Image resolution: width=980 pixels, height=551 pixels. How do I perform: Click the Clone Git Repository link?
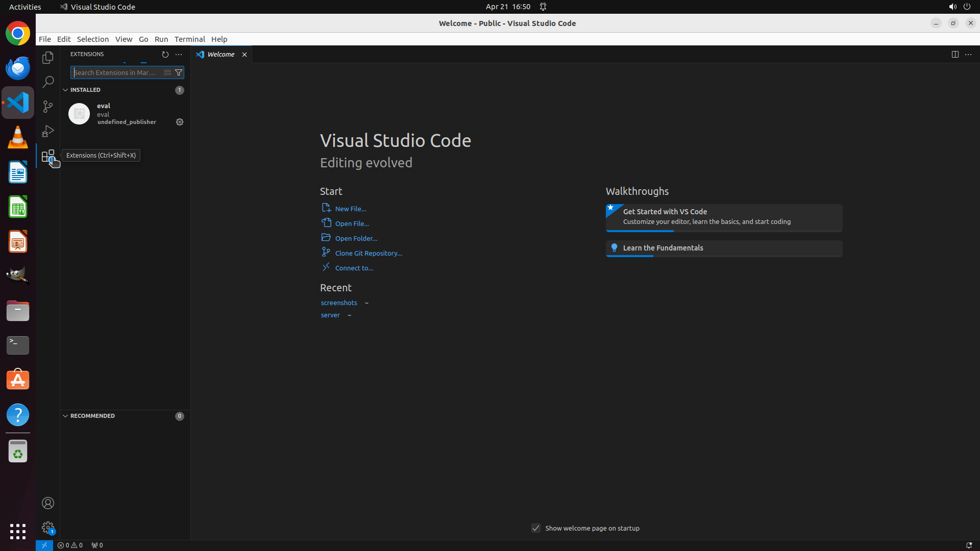coord(368,253)
